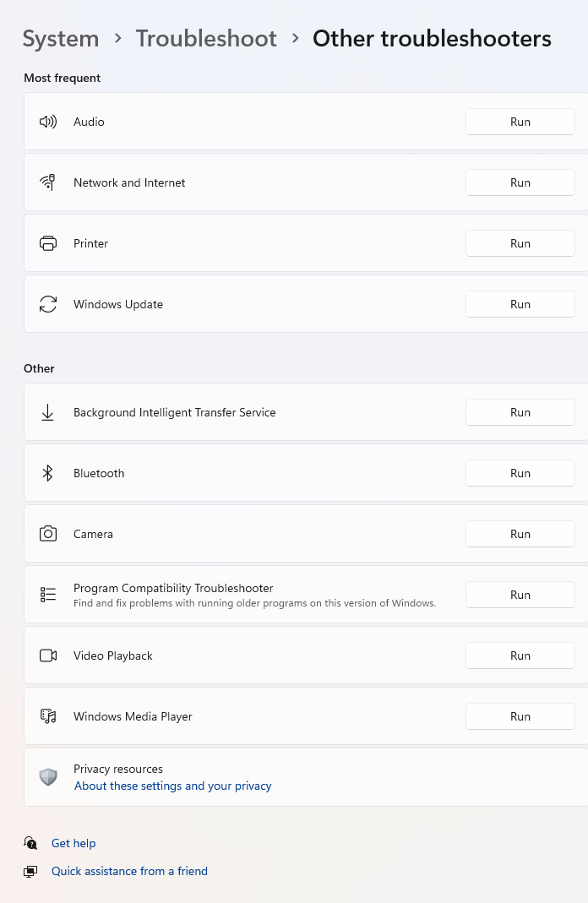Click the download arrow icon for Background Intelligent Transfer Service

click(x=48, y=412)
